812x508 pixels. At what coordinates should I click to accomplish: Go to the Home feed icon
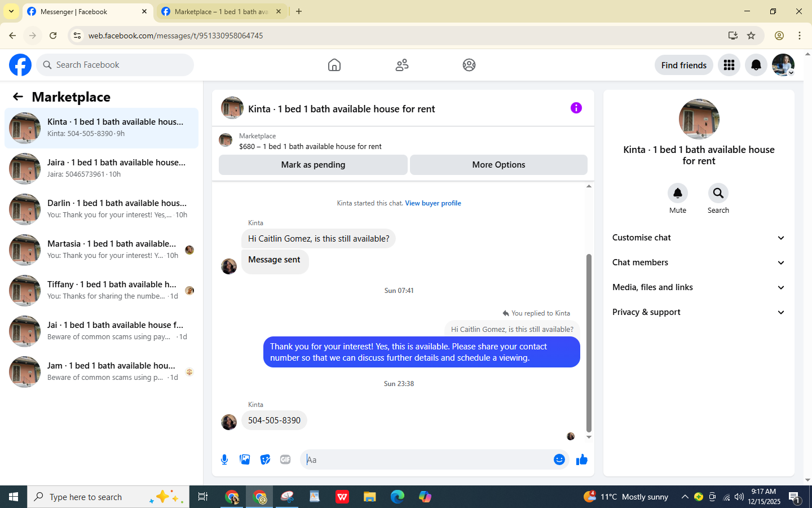point(334,65)
